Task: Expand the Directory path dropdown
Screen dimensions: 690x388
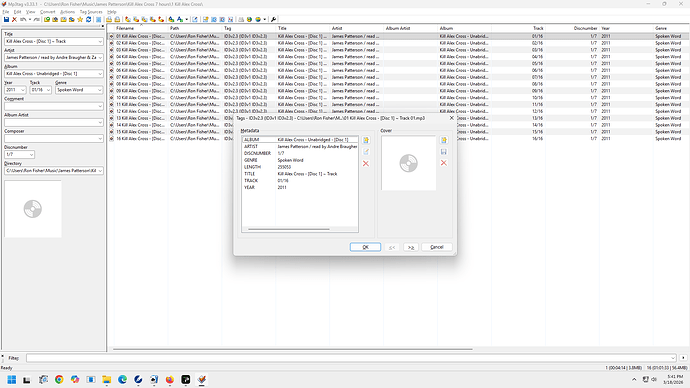Action: point(100,171)
